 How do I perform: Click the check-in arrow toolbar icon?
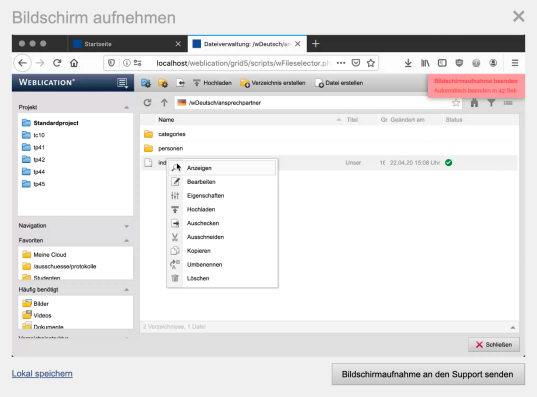coord(180,83)
